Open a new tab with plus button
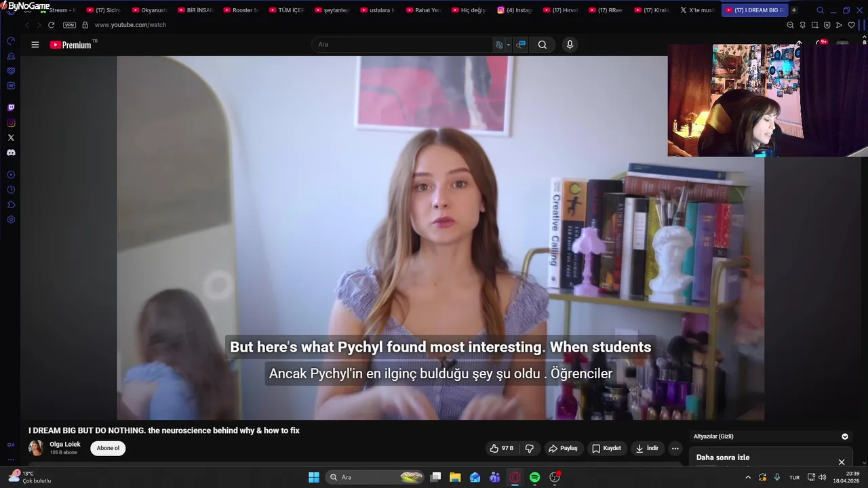The height and width of the screenshot is (488, 868). (x=794, y=10)
